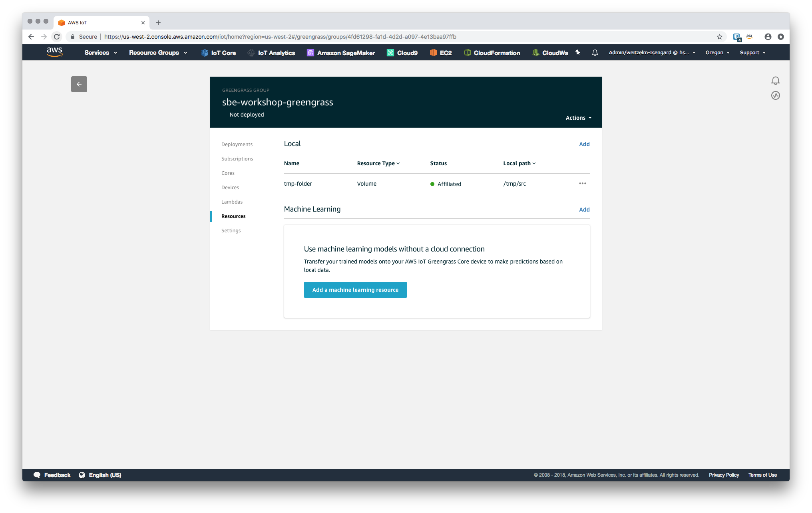Open the tmp-folder row options ellipsis
This screenshot has height=513, width=812.
click(x=582, y=184)
